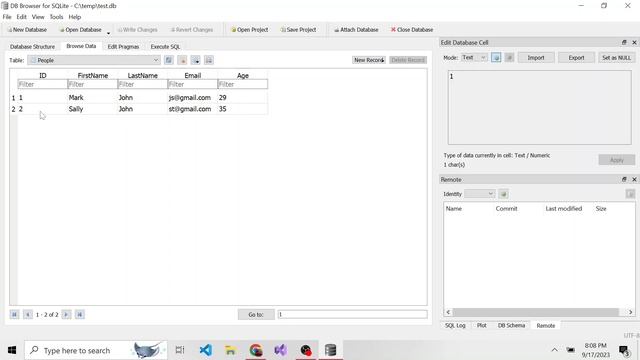The image size is (640, 360).
Task: Switch to DB Schema bottom tab
Action: [x=511, y=325]
